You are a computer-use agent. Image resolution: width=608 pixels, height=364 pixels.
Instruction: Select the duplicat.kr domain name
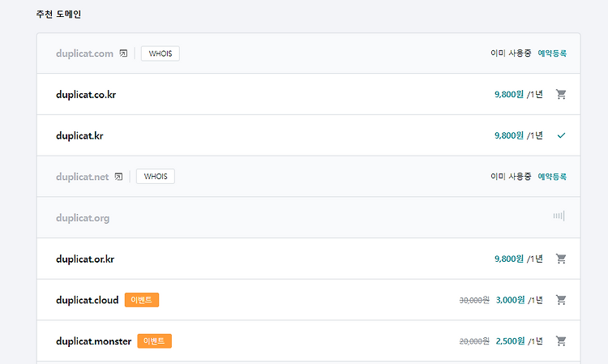point(79,135)
